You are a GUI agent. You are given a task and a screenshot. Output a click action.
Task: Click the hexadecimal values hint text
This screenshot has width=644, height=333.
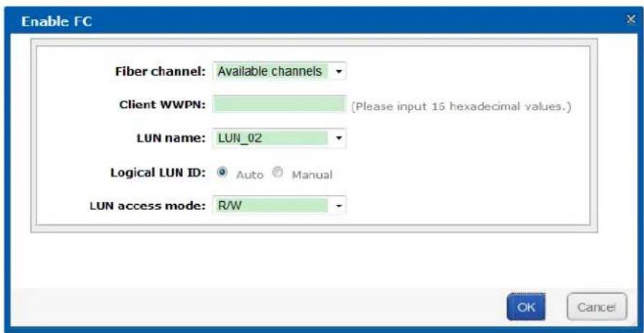[x=461, y=107]
